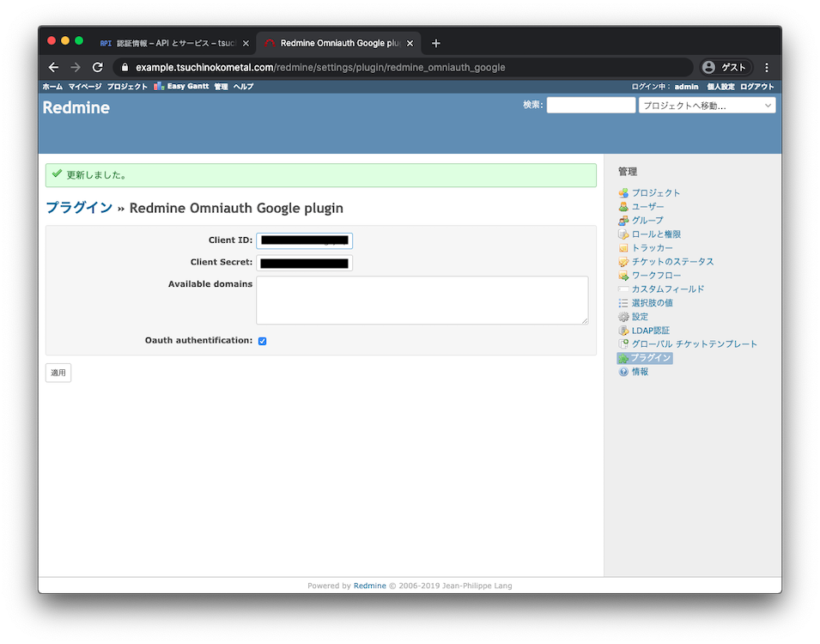
Task: Click the LDAP認証 sidebar icon
Action: pyautogui.click(x=623, y=331)
